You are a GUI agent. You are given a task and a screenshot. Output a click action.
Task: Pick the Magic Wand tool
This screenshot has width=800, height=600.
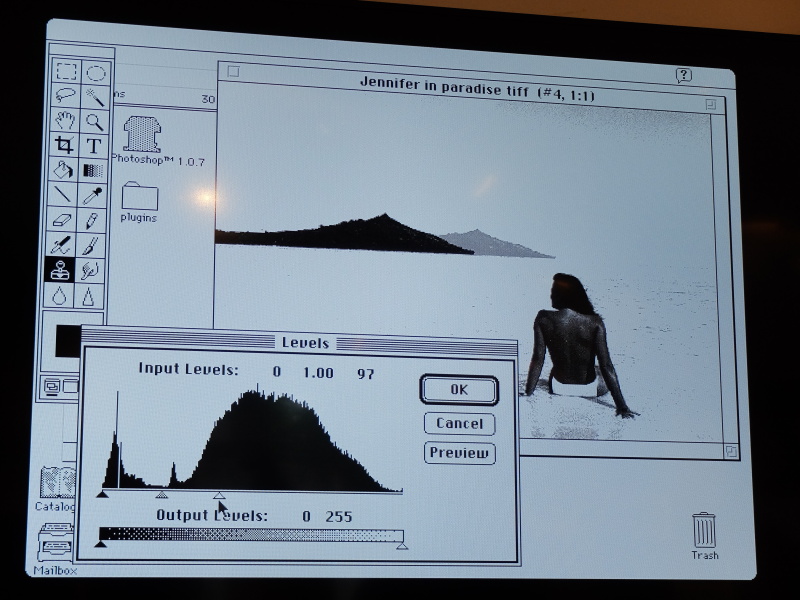click(x=95, y=97)
